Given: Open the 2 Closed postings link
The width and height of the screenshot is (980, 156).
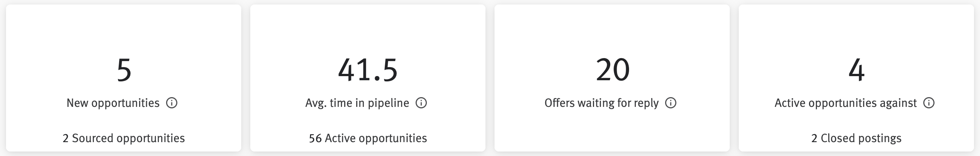Looking at the screenshot, I should coord(856,138).
